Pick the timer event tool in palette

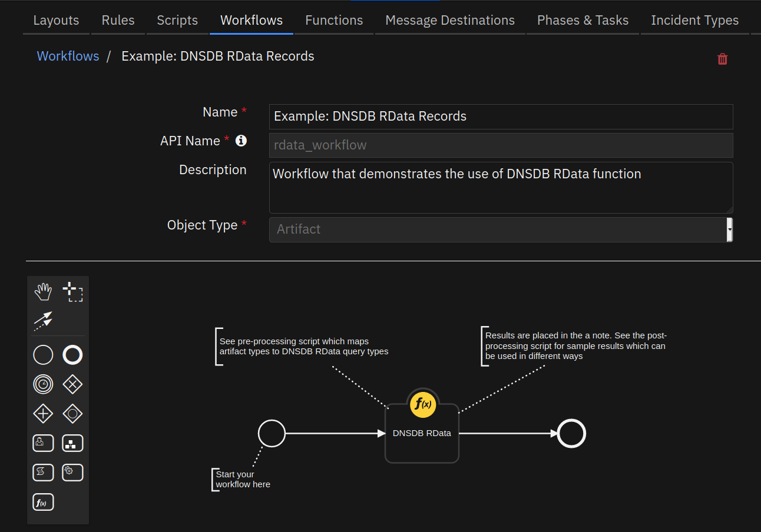click(43, 384)
